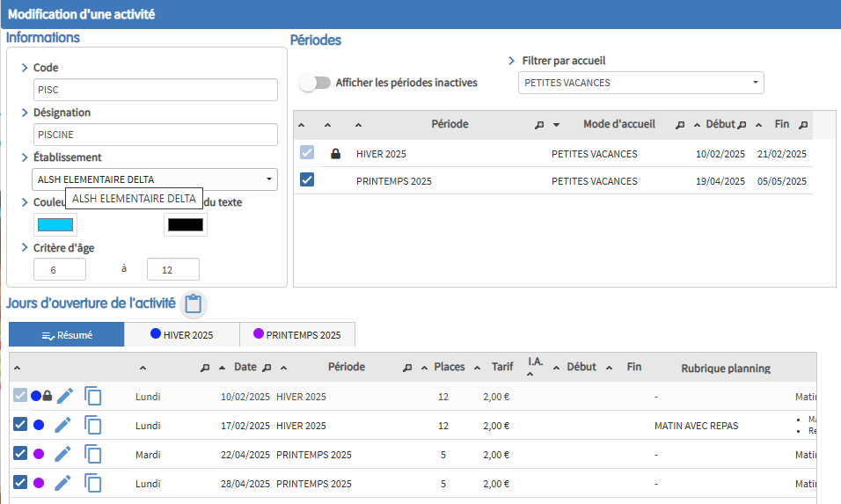Collapse the Critère d'âge section chevron
841x504 pixels.
click(x=25, y=248)
